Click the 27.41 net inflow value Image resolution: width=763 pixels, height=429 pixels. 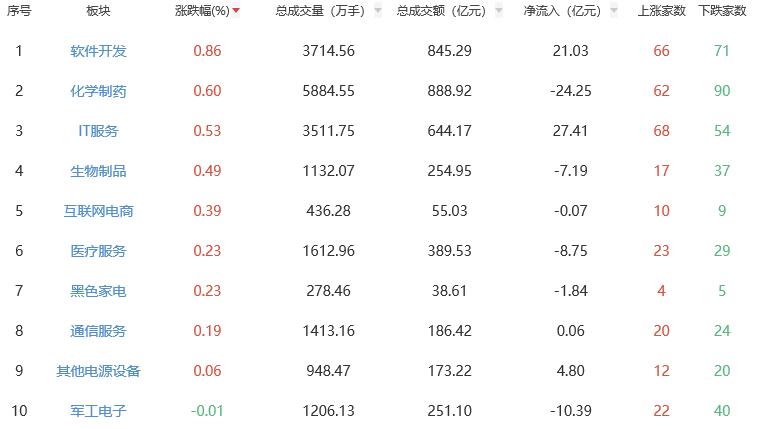click(x=571, y=131)
